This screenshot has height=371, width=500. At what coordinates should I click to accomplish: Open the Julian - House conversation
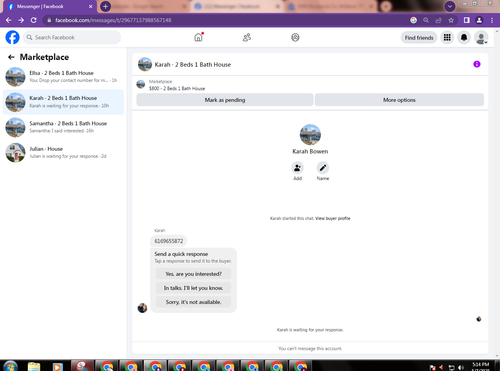click(63, 153)
